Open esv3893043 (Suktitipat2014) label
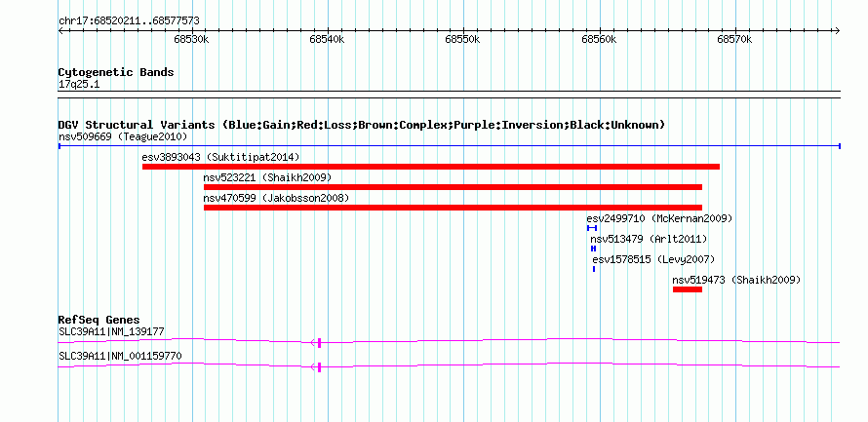Screen dimensions: 868x422 (220, 157)
